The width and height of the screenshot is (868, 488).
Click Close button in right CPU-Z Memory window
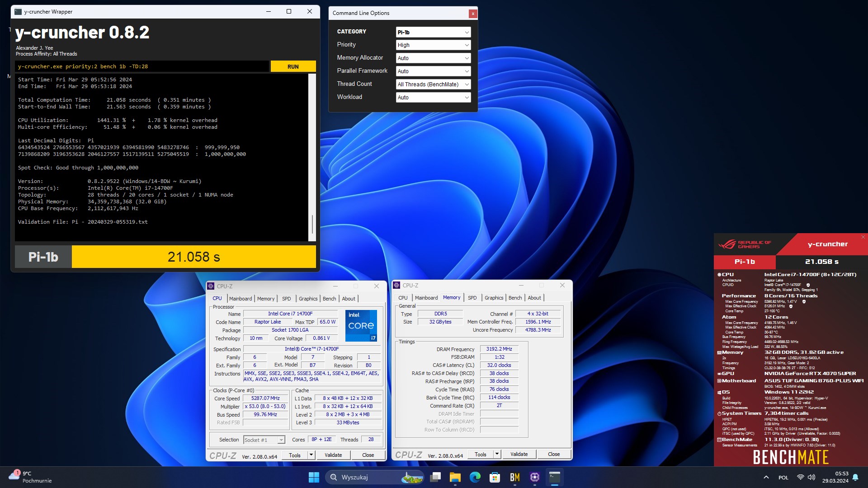tap(554, 454)
